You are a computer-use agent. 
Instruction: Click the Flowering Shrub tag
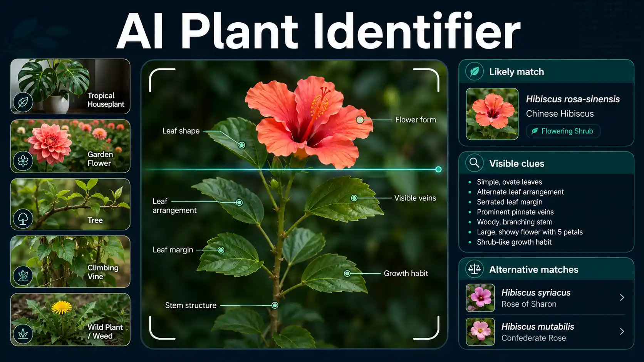click(x=563, y=131)
